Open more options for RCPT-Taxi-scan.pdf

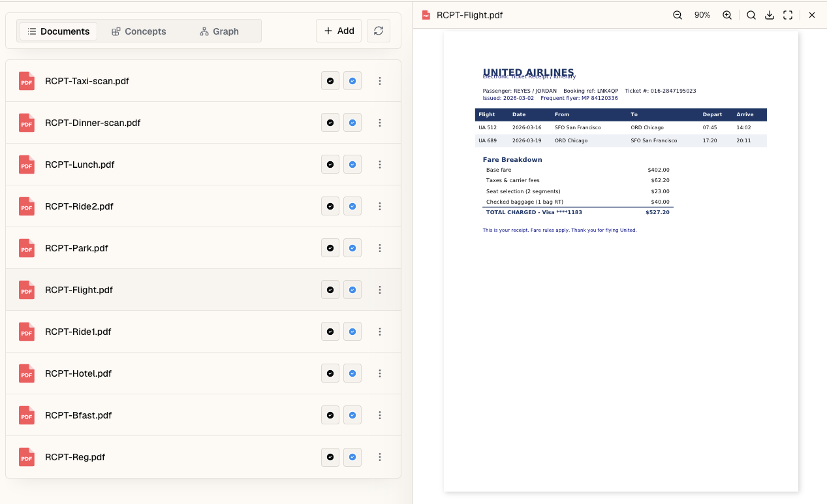click(380, 81)
